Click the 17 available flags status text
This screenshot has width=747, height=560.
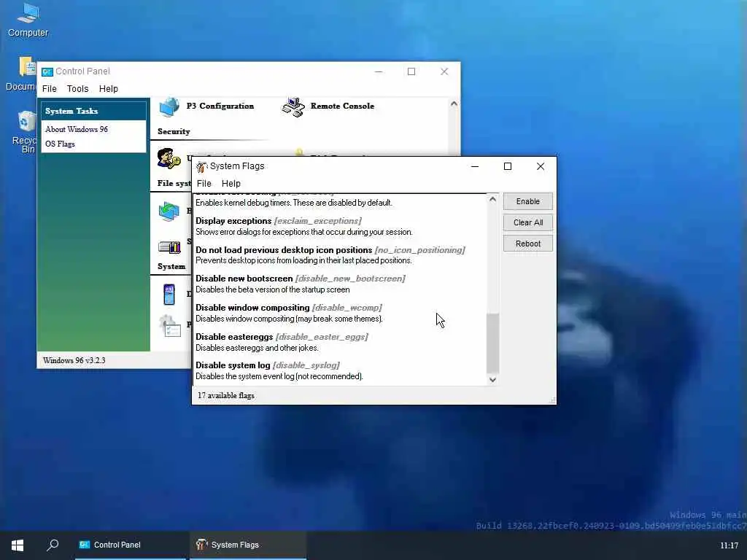tap(226, 396)
